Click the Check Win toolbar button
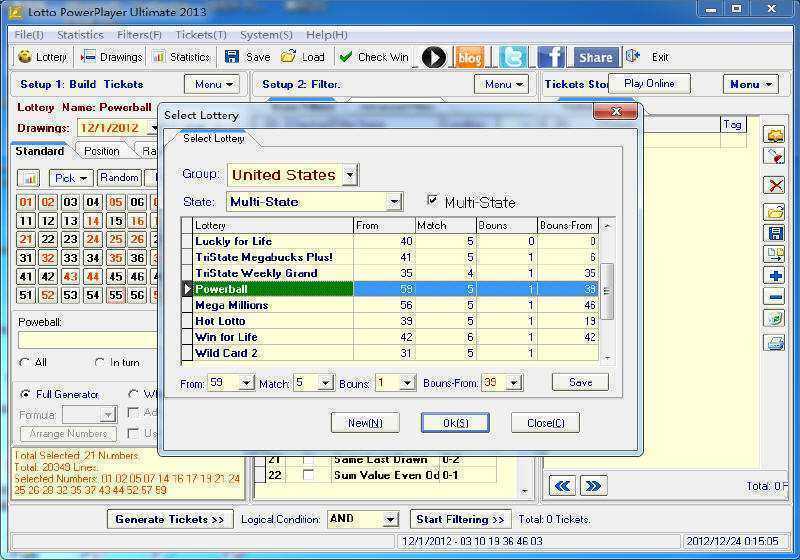 click(374, 57)
